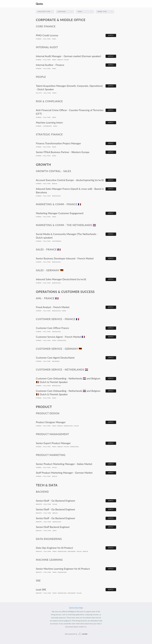Apply for the Machine Learning Intern position
Image resolution: width=152 pixels, height=644 pixels.
(x=111, y=123)
